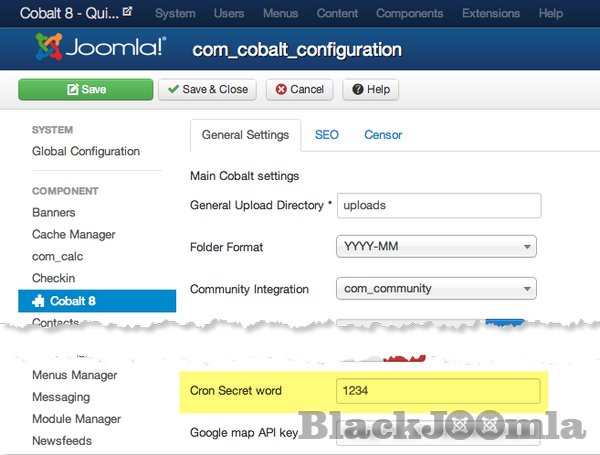Open the System menu
The image size is (600, 455).
point(175,13)
